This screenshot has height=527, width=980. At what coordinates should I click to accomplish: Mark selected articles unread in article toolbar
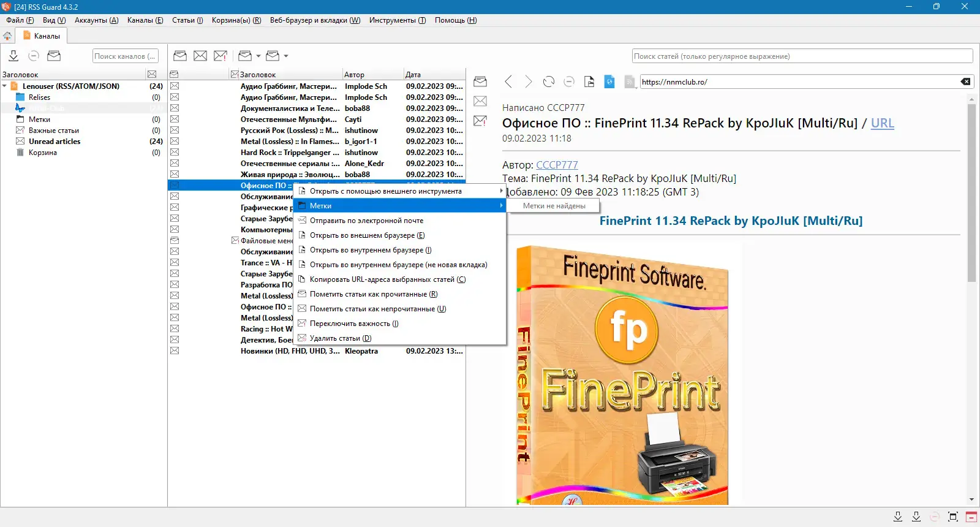(x=200, y=56)
